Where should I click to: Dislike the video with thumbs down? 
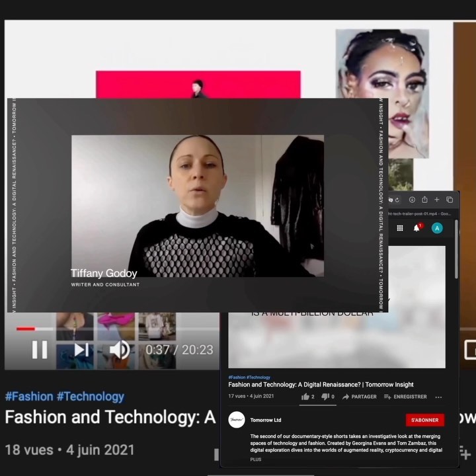click(x=326, y=397)
